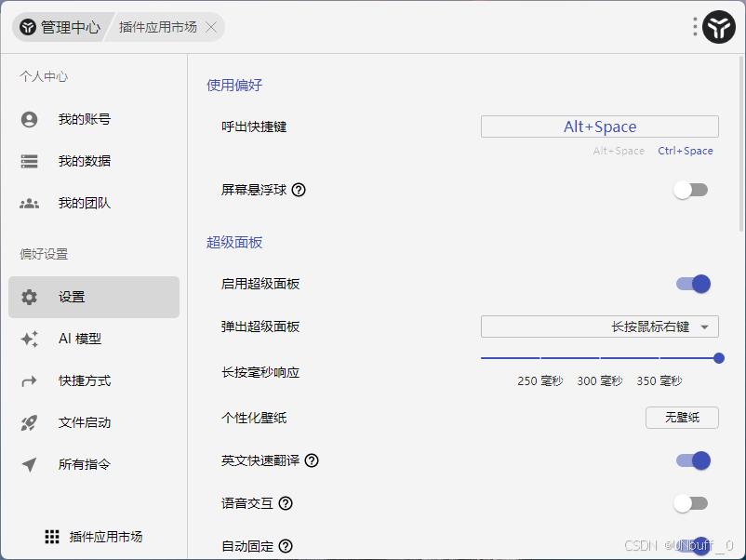This screenshot has height=560, width=746.
Task: Open the three-dot more menu
Action: click(695, 27)
